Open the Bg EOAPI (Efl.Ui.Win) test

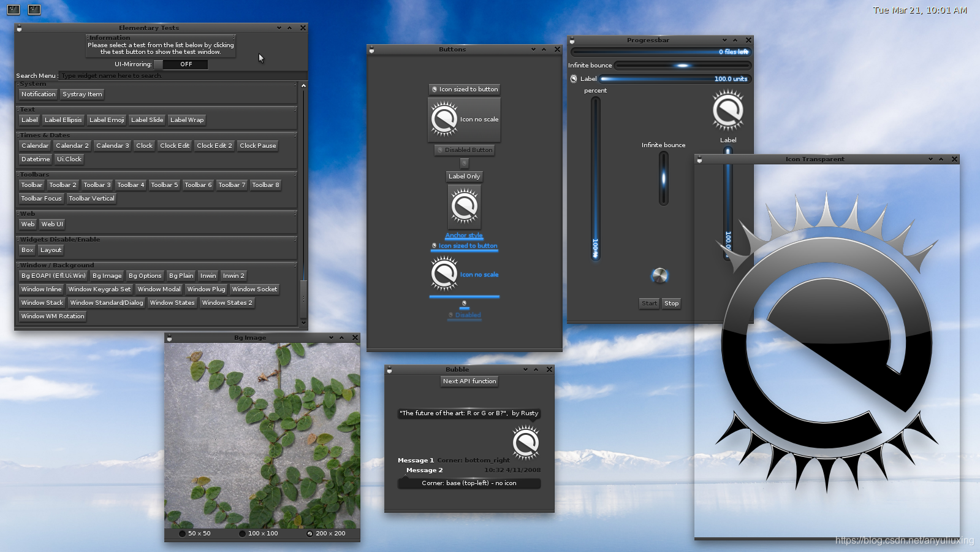pyautogui.click(x=53, y=275)
